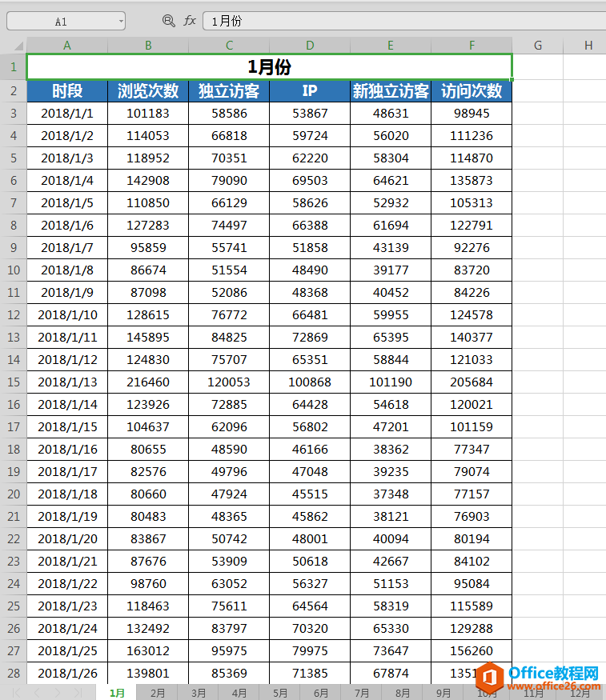Switch to the 4月 sheet tab
This screenshot has width=606, height=700.
tap(239, 693)
